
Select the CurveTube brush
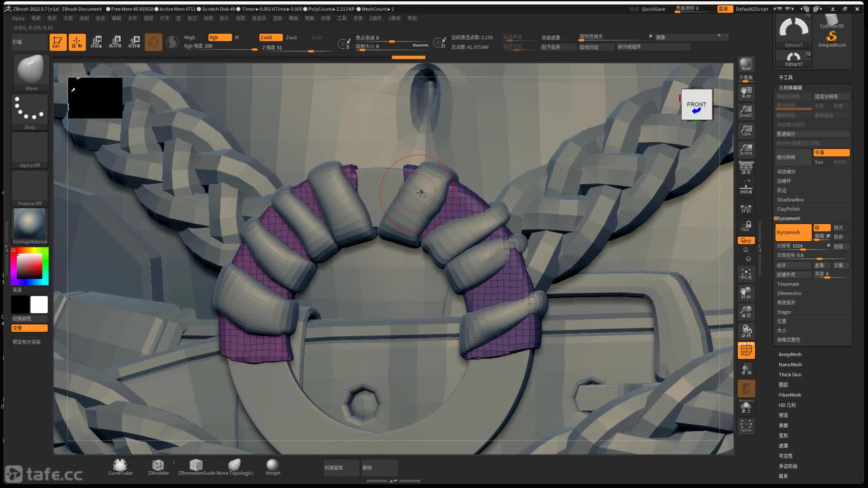tap(120, 467)
